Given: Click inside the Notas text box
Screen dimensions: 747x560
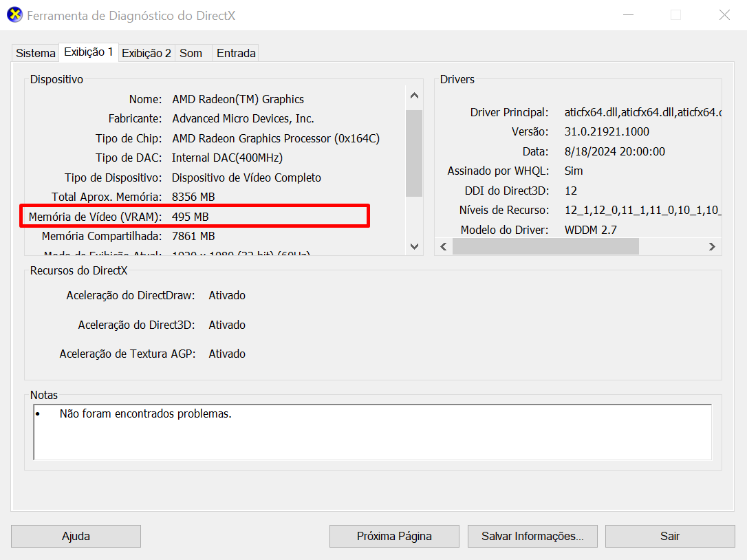Looking at the screenshot, I should tap(373, 432).
